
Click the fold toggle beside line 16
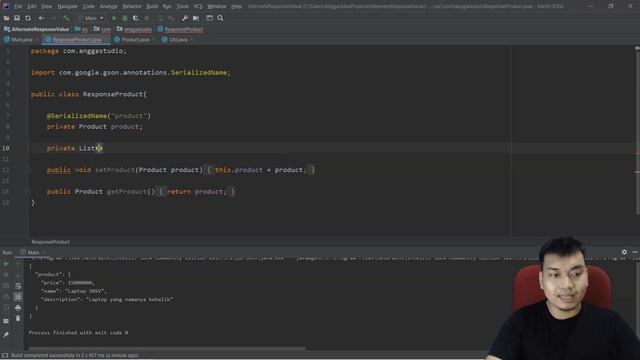coord(28,191)
